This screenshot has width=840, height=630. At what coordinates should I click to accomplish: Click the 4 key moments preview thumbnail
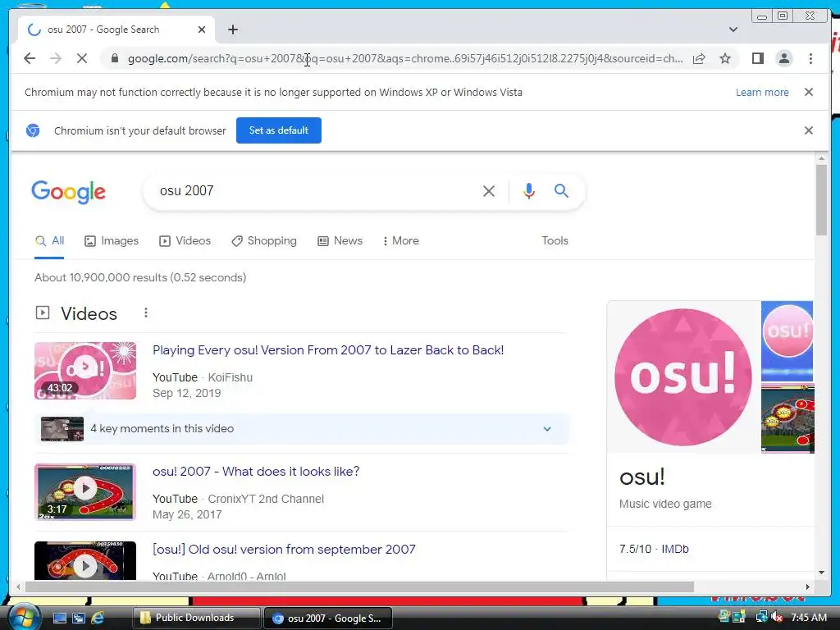[62, 429]
